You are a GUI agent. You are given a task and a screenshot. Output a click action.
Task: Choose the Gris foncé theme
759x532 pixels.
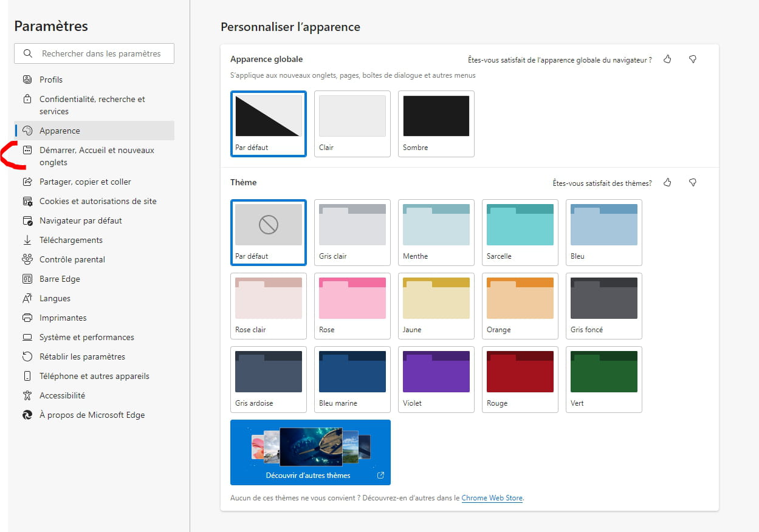[604, 306]
